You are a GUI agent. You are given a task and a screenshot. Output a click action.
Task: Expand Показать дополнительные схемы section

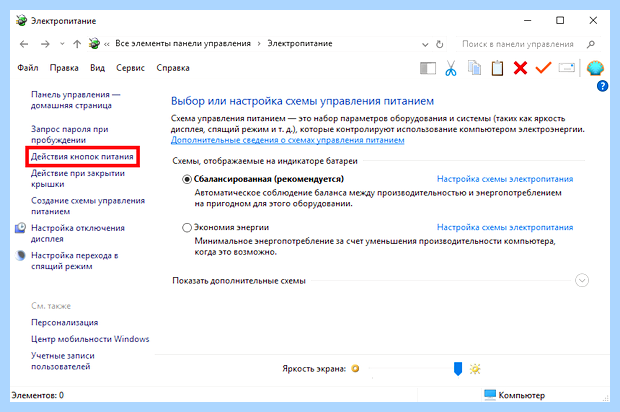pos(582,280)
